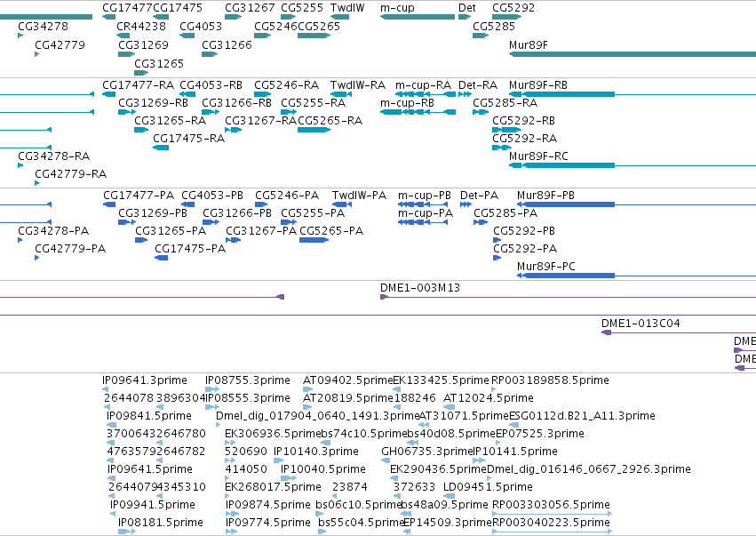
Task: Click transcript label CG4053-RB
Action: [211, 85]
